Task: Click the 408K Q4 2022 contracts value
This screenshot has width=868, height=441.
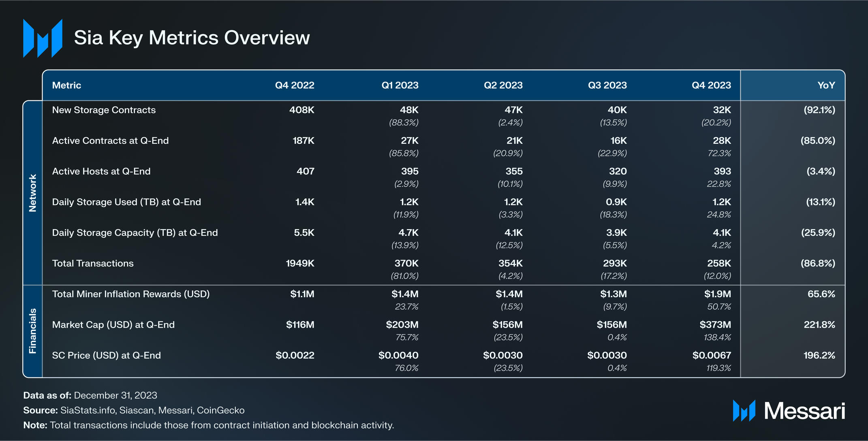Action: [301, 110]
